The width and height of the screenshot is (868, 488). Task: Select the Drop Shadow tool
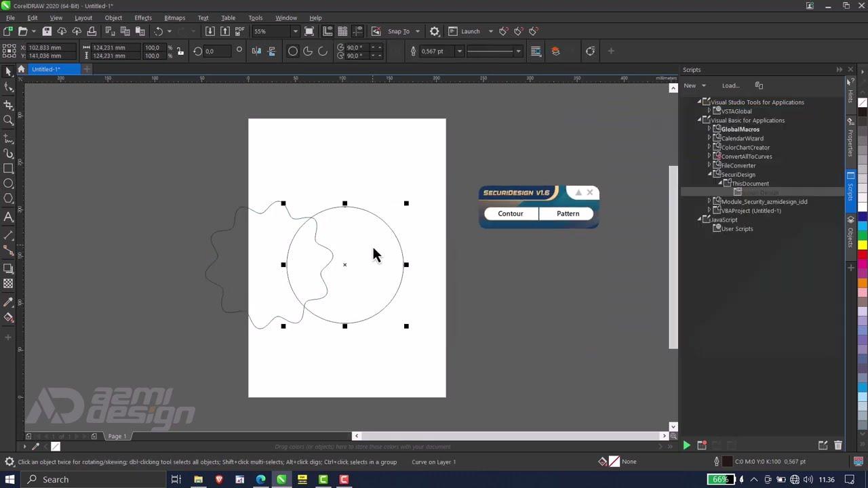point(8,268)
